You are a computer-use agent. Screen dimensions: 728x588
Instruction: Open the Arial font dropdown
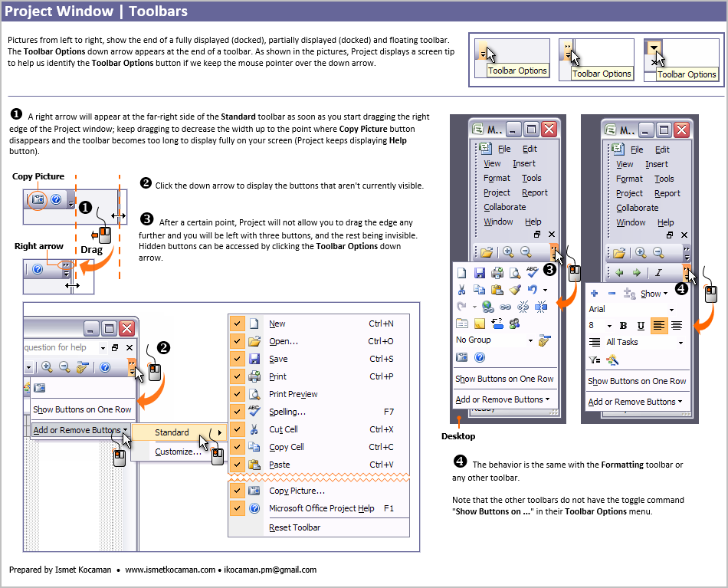click(671, 309)
